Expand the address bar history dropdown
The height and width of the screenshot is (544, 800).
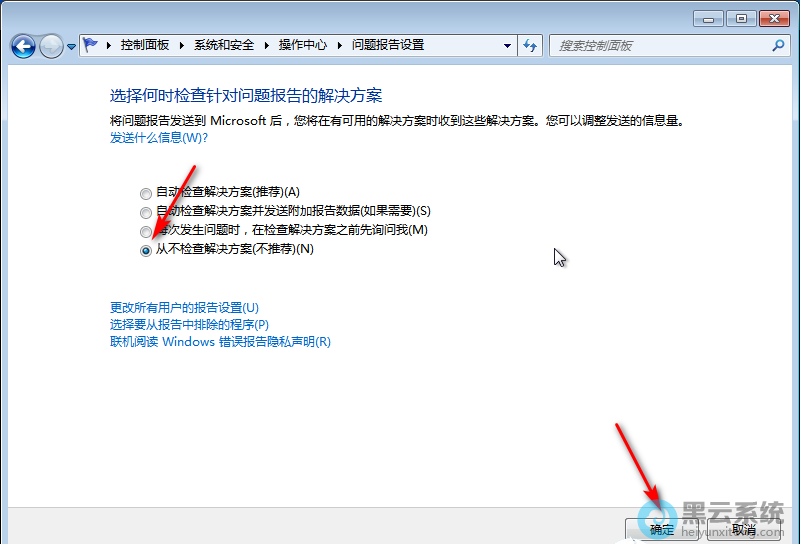click(507, 45)
